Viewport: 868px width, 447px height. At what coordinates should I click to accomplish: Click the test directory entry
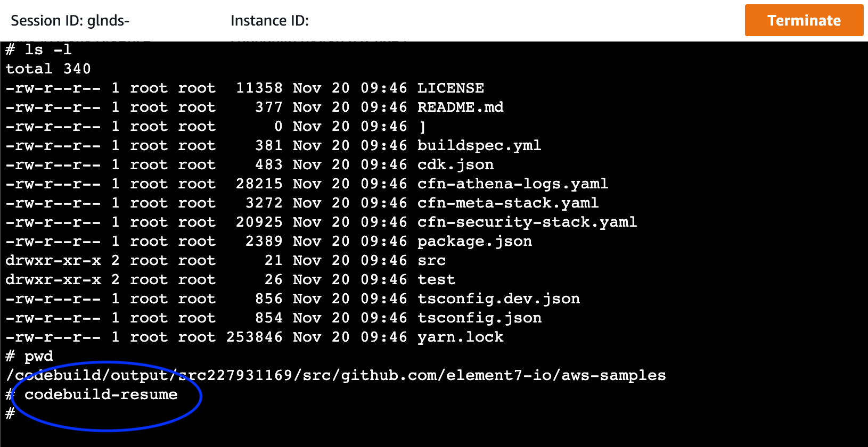click(436, 279)
